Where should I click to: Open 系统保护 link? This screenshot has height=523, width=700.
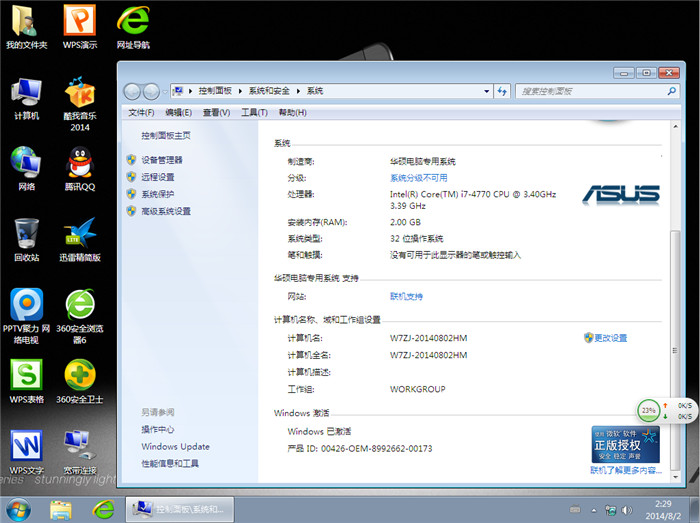point(158,194)
